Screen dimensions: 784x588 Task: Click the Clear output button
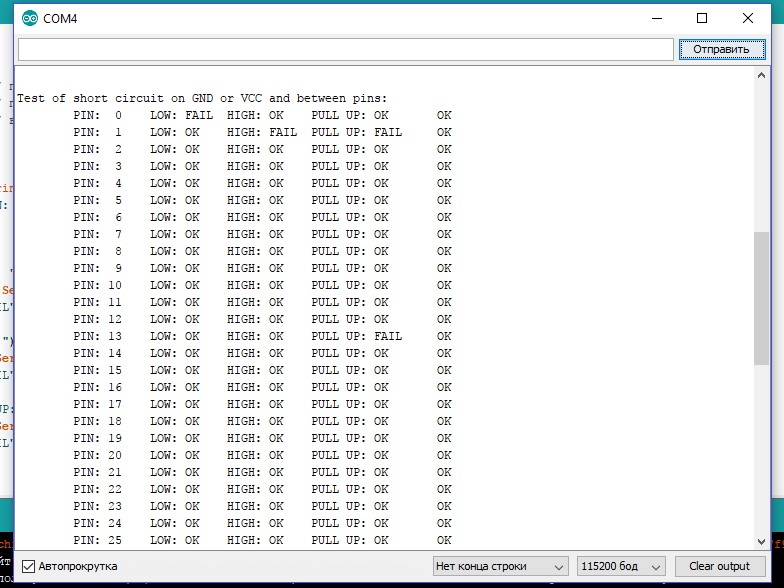coord(719,566)
